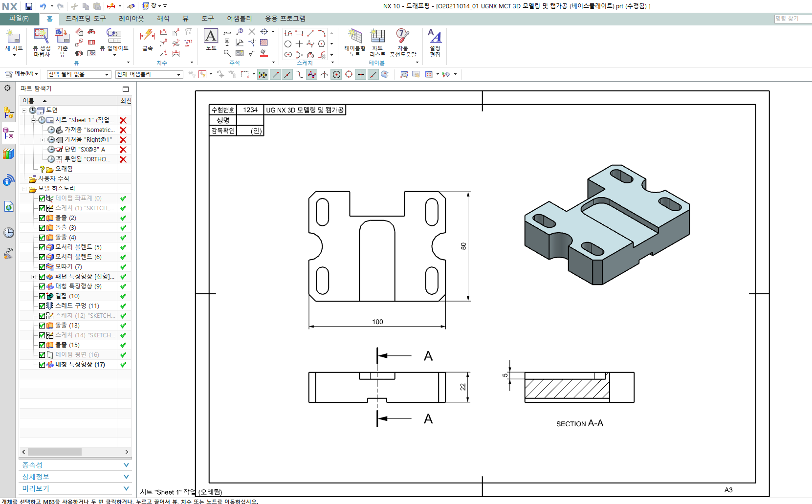Open 설정 편집 settings editor
The width and height of the screenshot is (812, 504).
(x=435, y=43)
